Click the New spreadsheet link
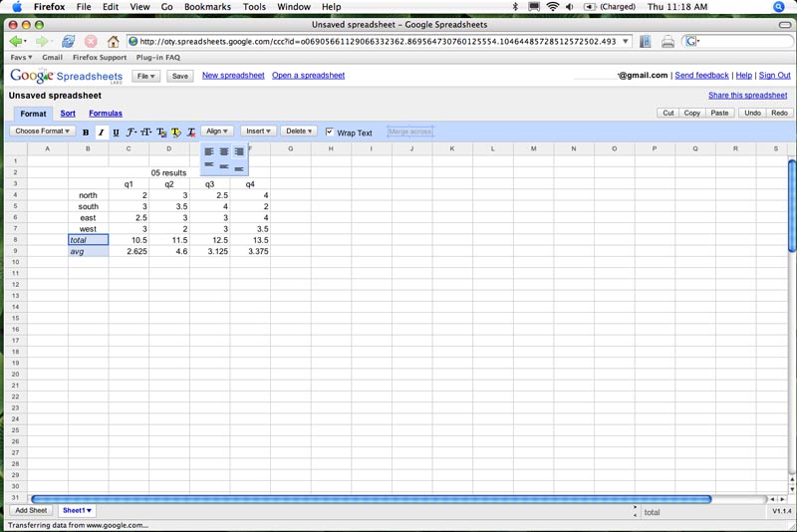 (233, 75)
